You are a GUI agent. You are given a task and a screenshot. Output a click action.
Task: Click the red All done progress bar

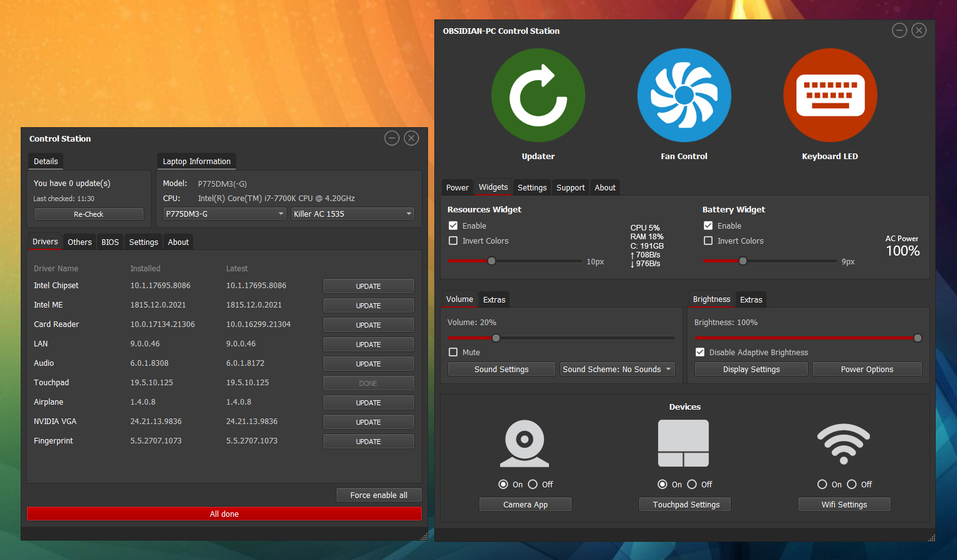tap(224, 514)
